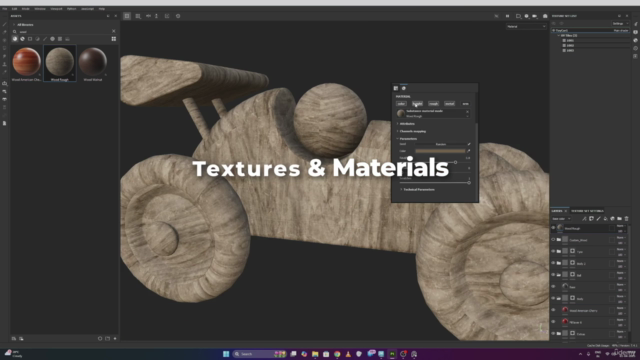Click the Random seed button
640x360 pixels.
440,144
